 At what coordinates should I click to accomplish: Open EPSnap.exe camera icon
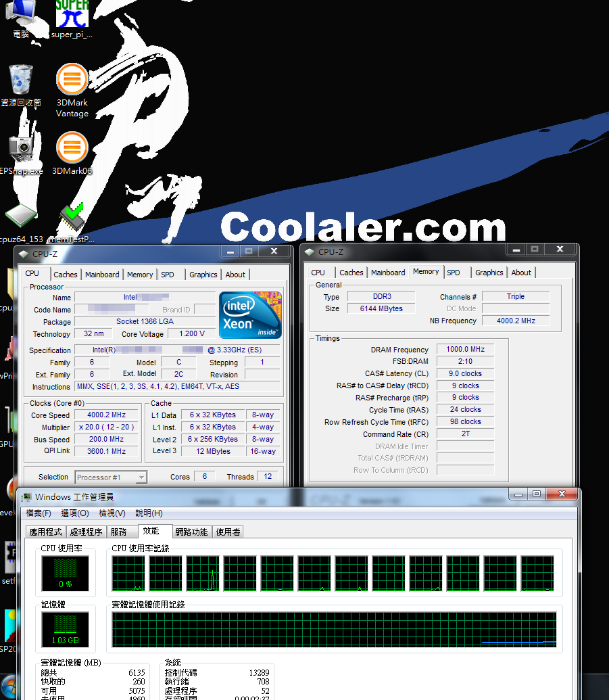point(20,153)
